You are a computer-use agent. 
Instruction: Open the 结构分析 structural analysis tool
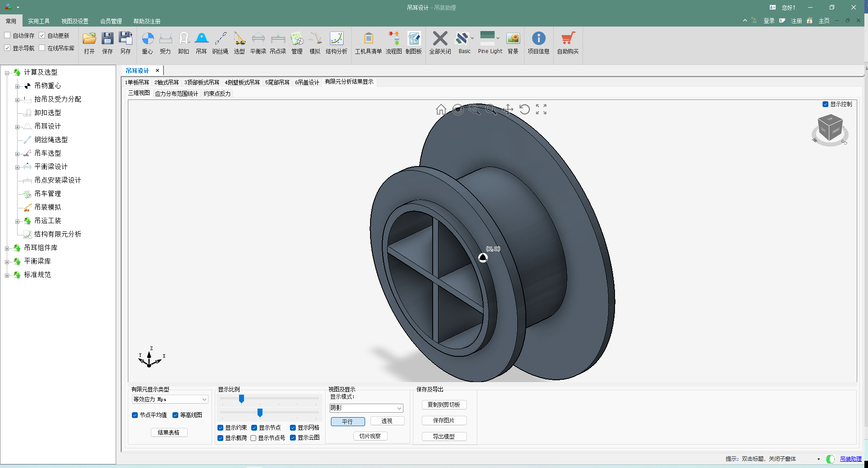tap(336, 43)
